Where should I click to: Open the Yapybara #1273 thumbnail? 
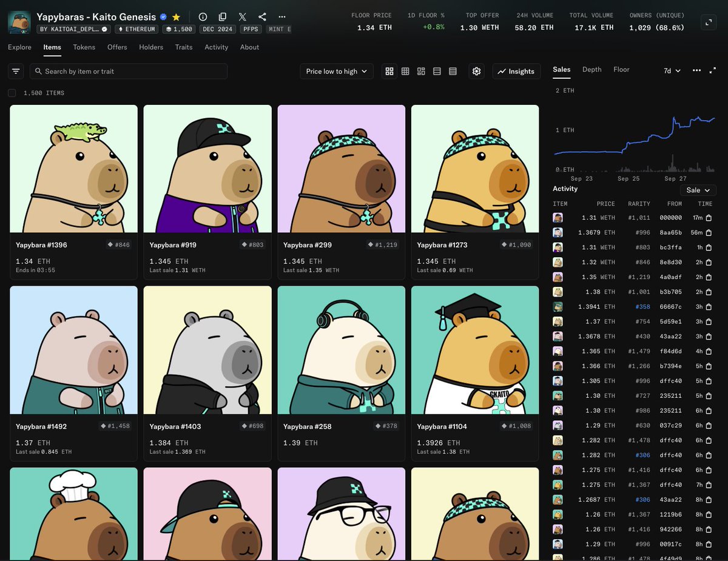click(475, 169)
